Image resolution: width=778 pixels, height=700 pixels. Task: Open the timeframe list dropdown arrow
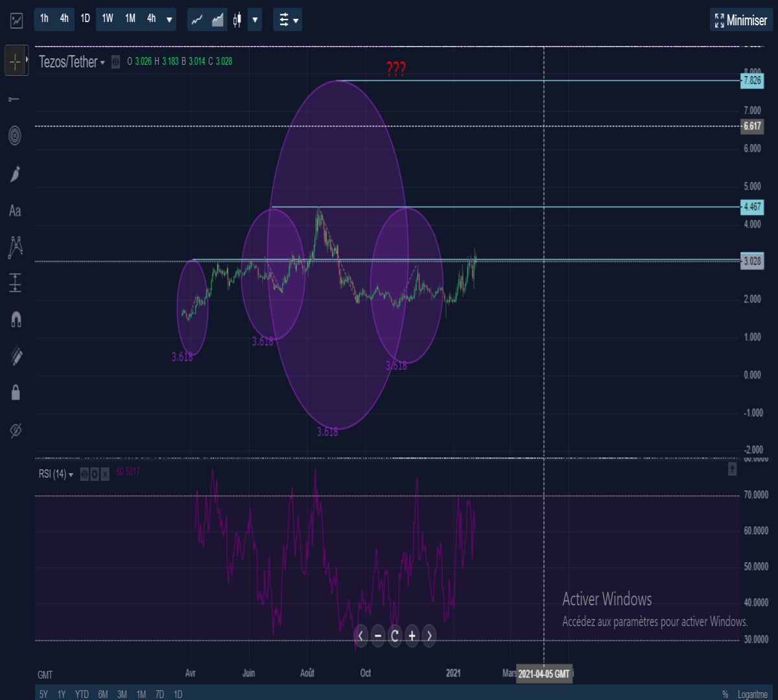(170, 20)
